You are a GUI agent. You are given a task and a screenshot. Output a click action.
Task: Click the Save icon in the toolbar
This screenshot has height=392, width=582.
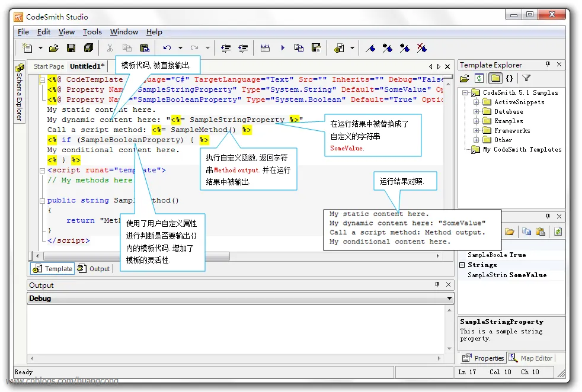coord(71,48)
